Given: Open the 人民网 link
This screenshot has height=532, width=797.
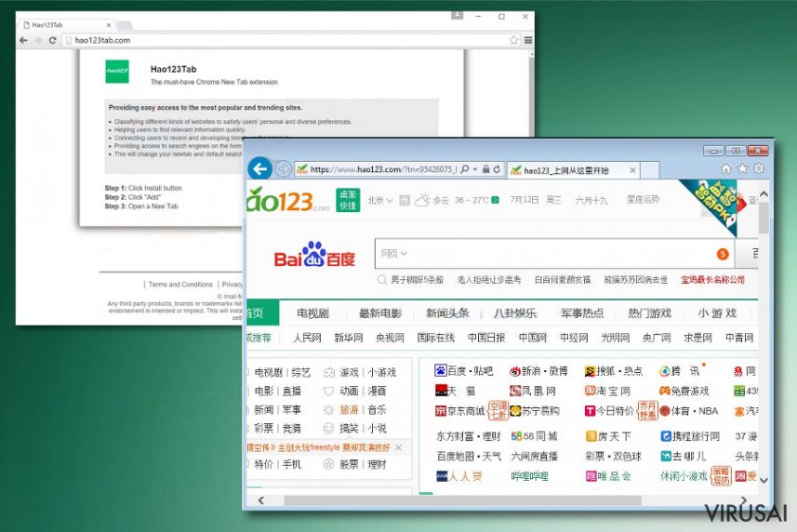Looking at the screenshot, I should (307, 338).
